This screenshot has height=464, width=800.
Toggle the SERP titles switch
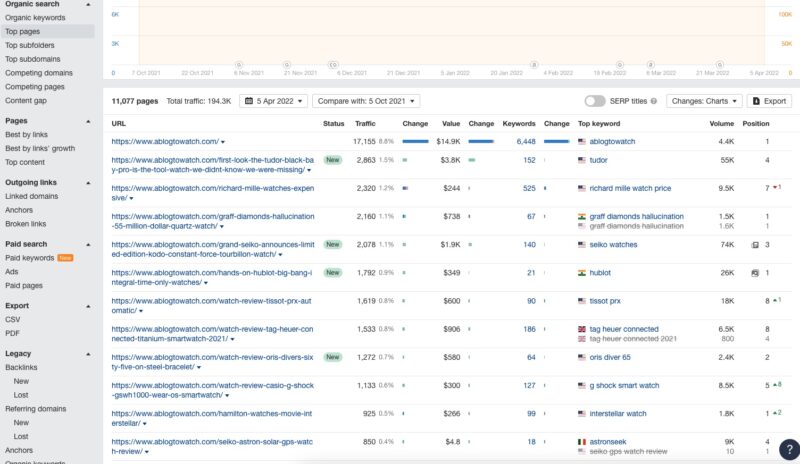coord(595,101)
